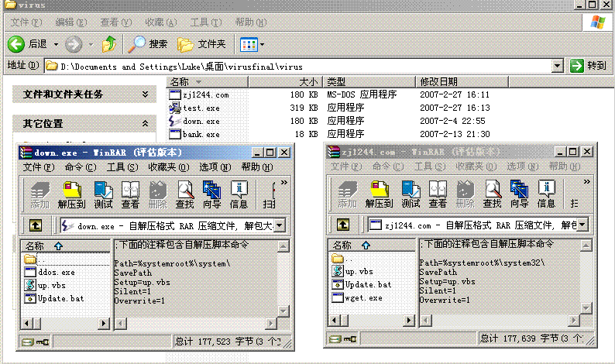The width and height of the screenshot is (615, 364).
Task: Collapse the 其它位置 panel
Action: click(x=145, y=124)
